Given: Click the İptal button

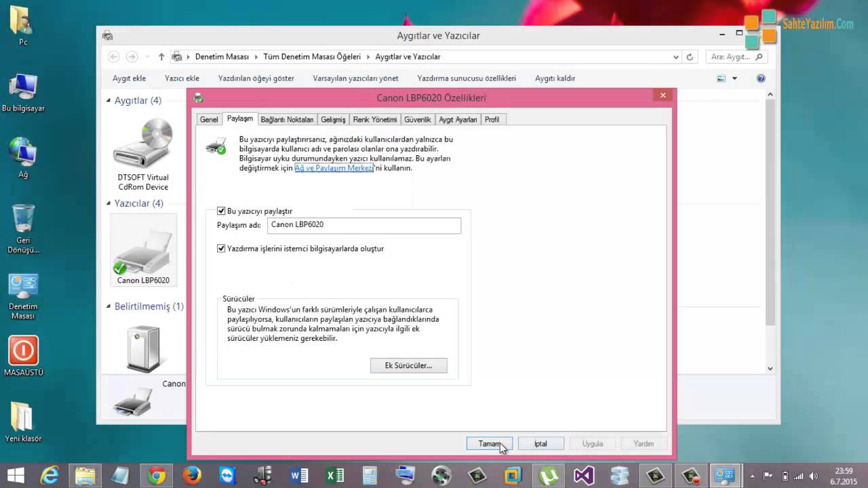Looking at the screenshot, I should pyautogui.click(x=540, y=444).
